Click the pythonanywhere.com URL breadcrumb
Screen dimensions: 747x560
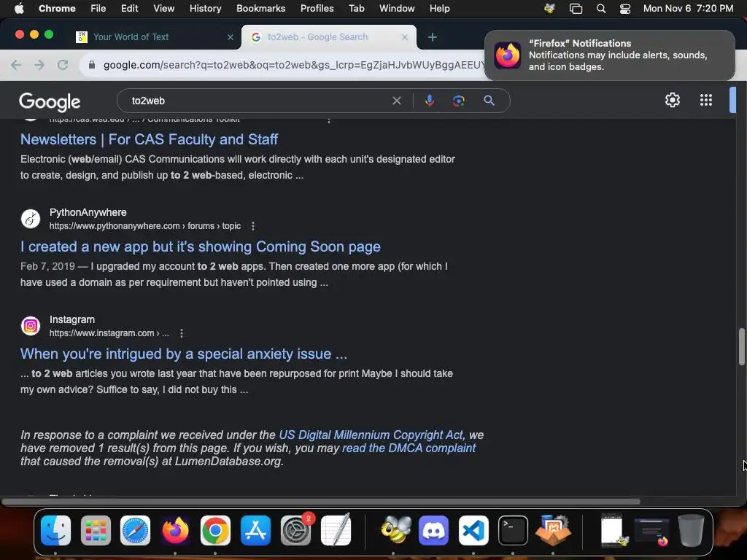point(145,226)
